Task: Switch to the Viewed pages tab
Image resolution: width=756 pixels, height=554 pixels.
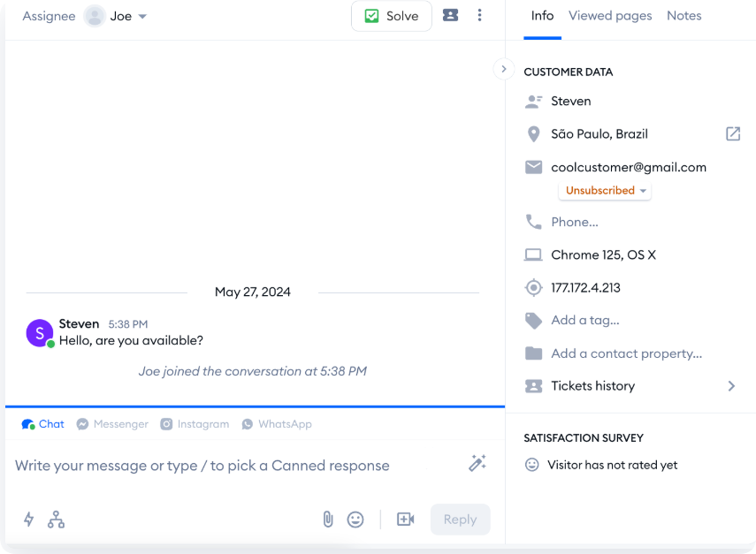Action: pos(610,16)
